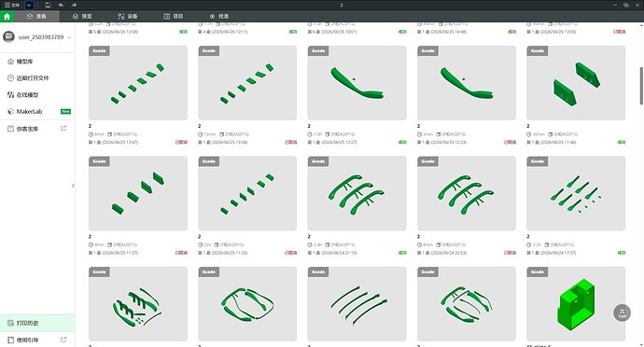Click Gcode badge on the 21:10 card
644x347 pixels.
[318, 161]
